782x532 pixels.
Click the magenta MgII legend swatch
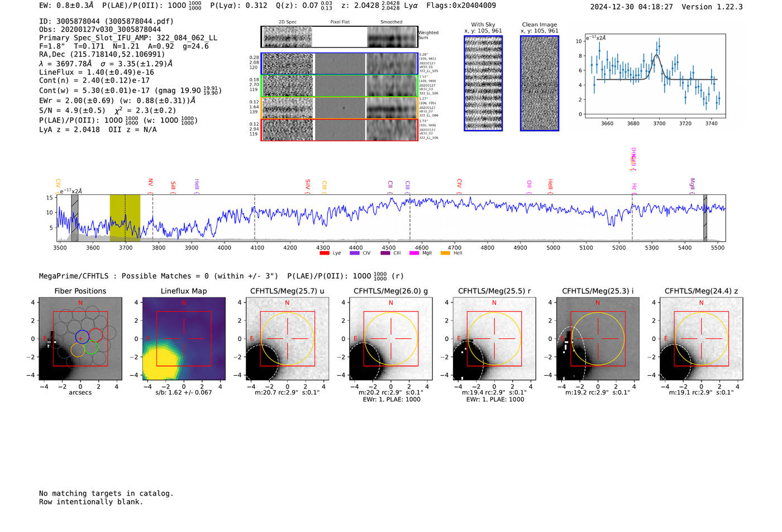[414, 253]
